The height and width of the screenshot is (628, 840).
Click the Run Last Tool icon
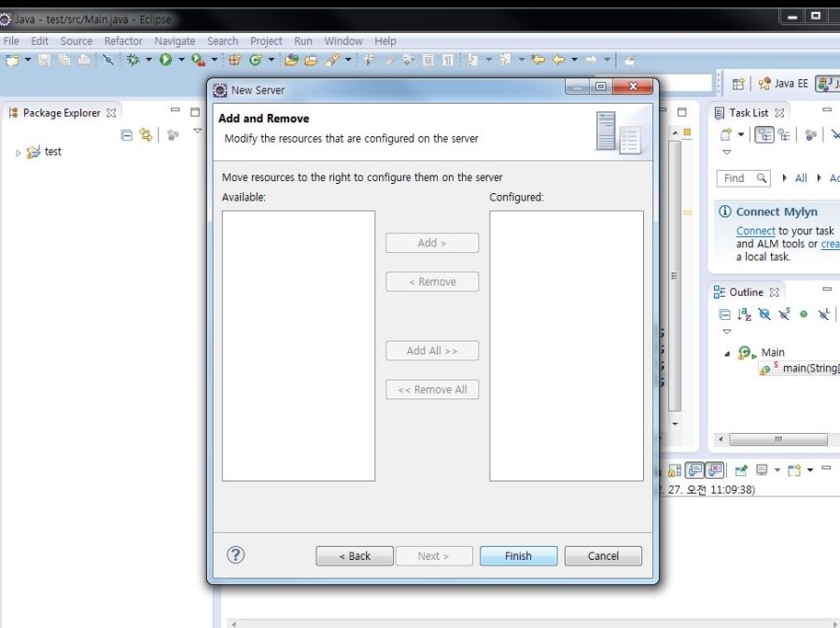tap(198, 60)
